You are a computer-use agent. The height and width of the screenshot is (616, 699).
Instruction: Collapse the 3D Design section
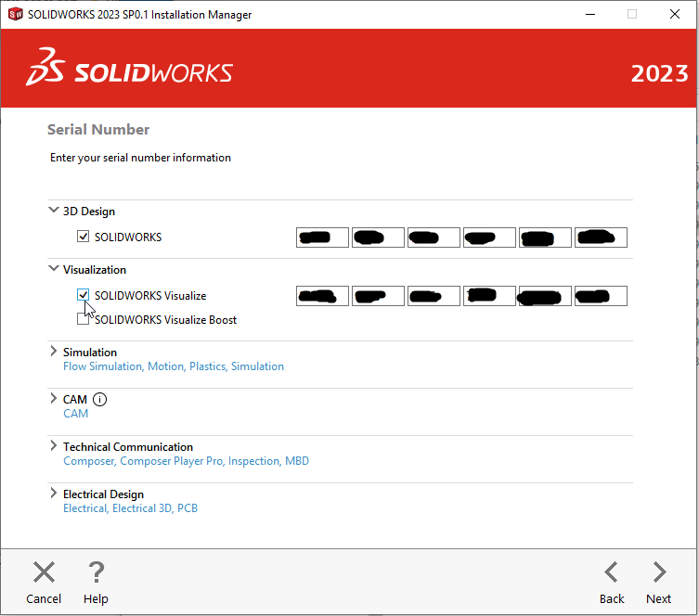pyautogui.click(x=53, y=211)
